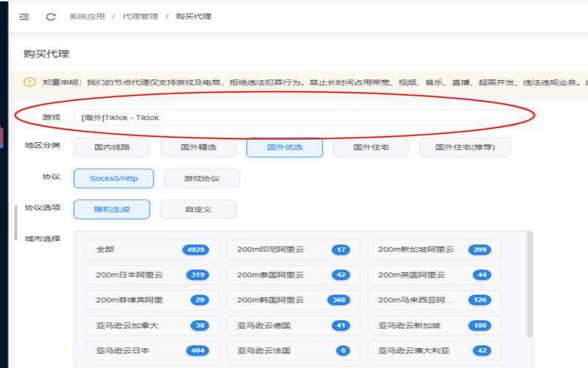
Task: Select 亚马逊云法国 city option
Action: (293, 351)
